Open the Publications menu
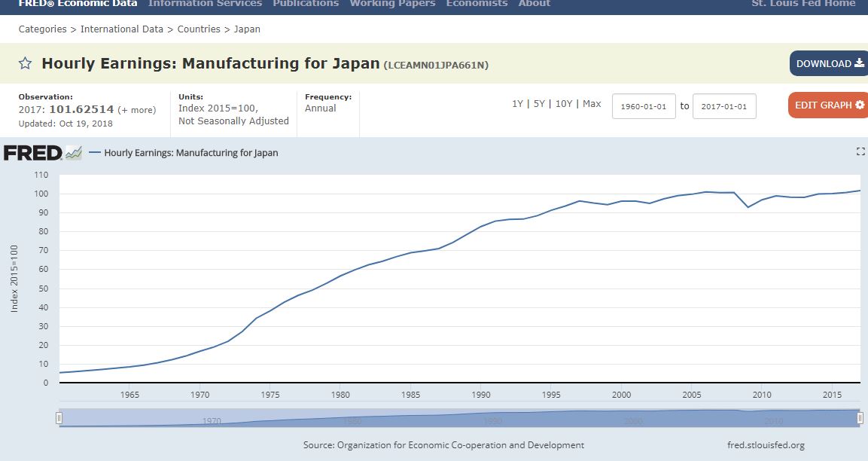 click(306, 4)
